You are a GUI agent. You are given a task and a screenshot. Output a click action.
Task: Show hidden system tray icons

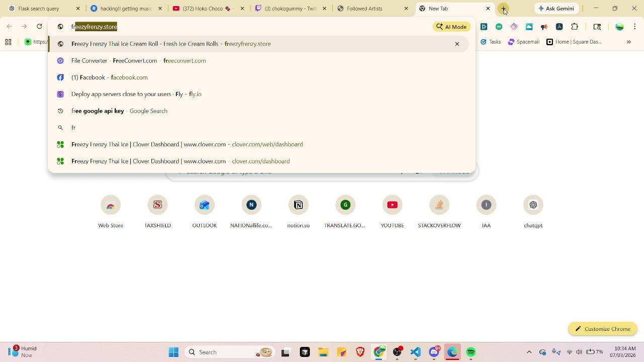[x=529, y=352]
